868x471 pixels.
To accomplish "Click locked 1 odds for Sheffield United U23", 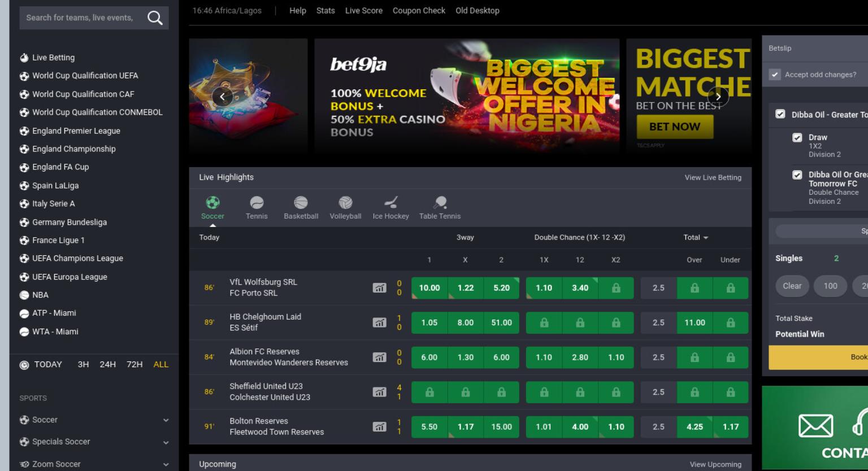I will (x=429, y=392).
